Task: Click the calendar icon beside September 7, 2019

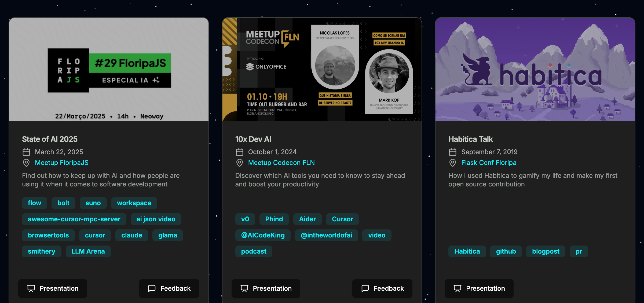Action: pos(452,152)
